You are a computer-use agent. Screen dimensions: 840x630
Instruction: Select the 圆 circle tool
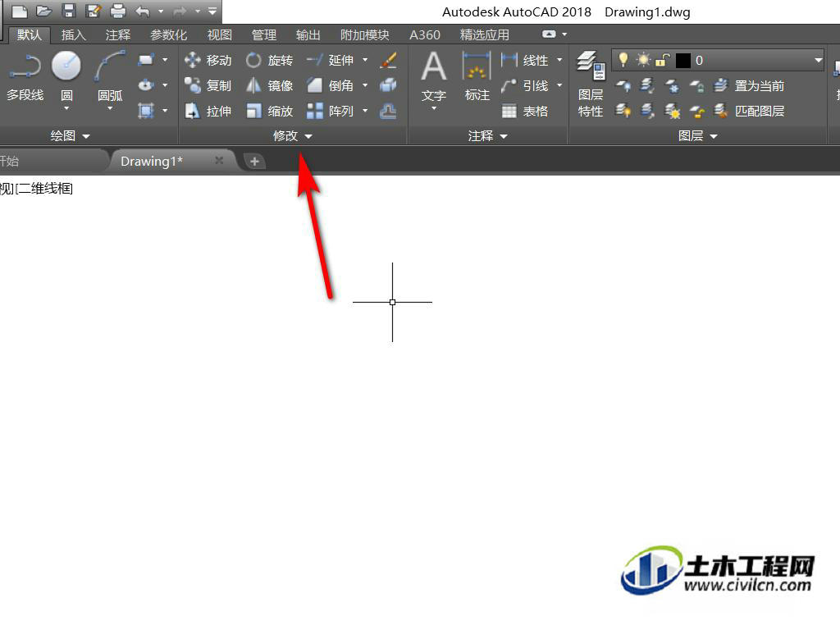coord(66,78)
